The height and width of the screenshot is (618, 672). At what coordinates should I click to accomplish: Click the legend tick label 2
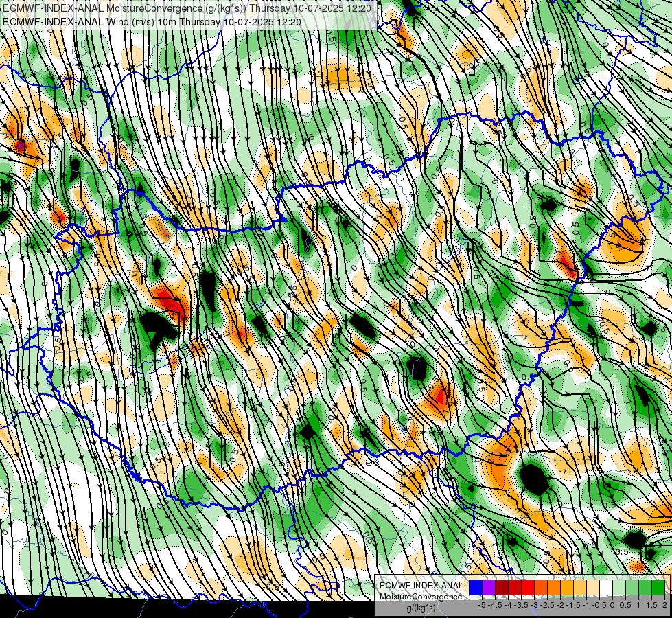[x=664, y=605]
